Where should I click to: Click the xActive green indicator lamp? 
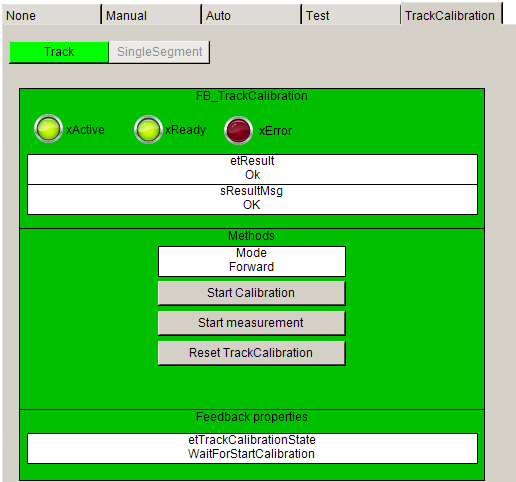pos(48,129)
